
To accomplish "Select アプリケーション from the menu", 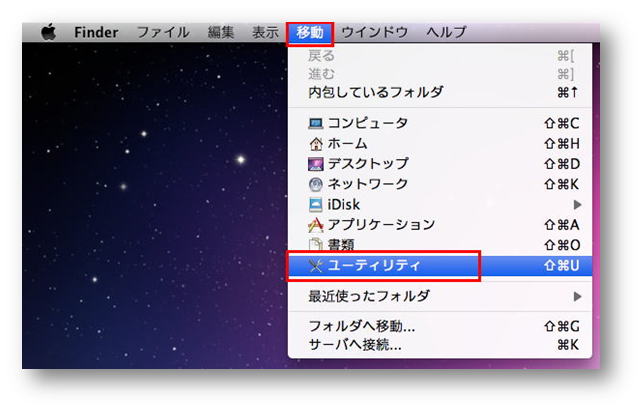I will coord(440,225).
